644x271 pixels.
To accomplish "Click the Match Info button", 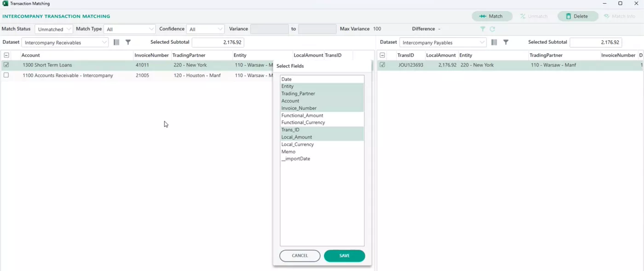I will 620,16.
